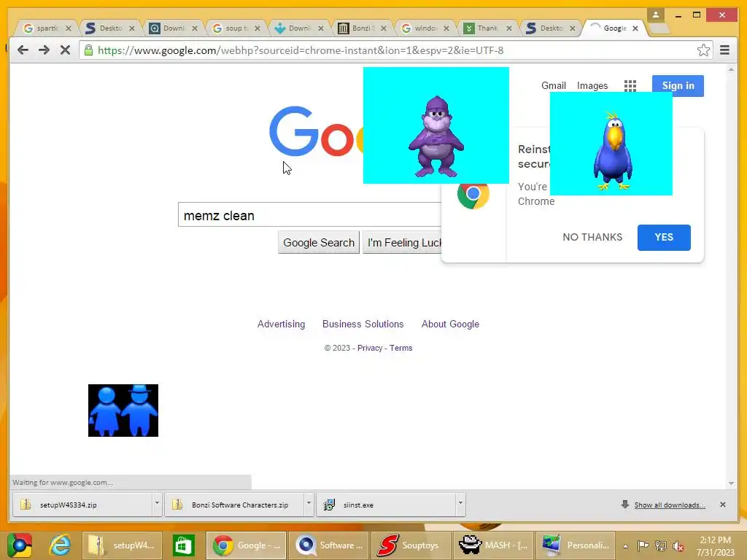This screenshot has height=560, width=747.
Task: Click I'm Feeling Lucky button
Action: tap(403, 242)
